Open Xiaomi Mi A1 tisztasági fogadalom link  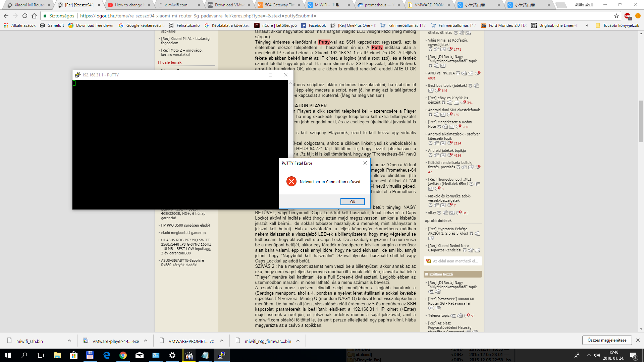coord(185,41)
